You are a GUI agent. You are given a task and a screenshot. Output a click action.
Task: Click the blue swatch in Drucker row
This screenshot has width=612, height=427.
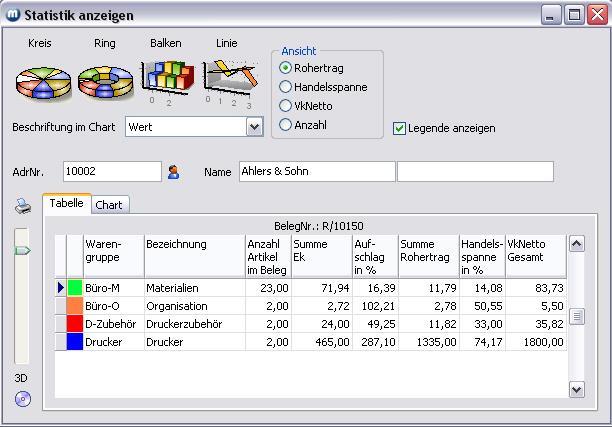click(x=74, y=342)
